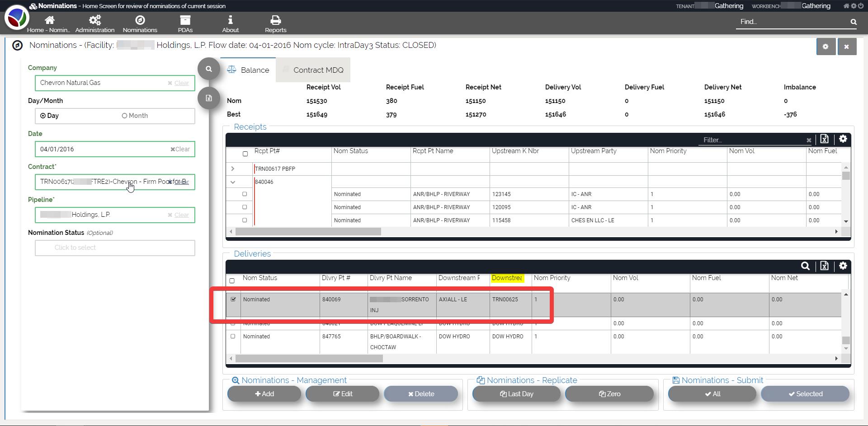This screenshot has height=426, width=868.
Task: Export Receipts grid to Excel
Action: 824,139
